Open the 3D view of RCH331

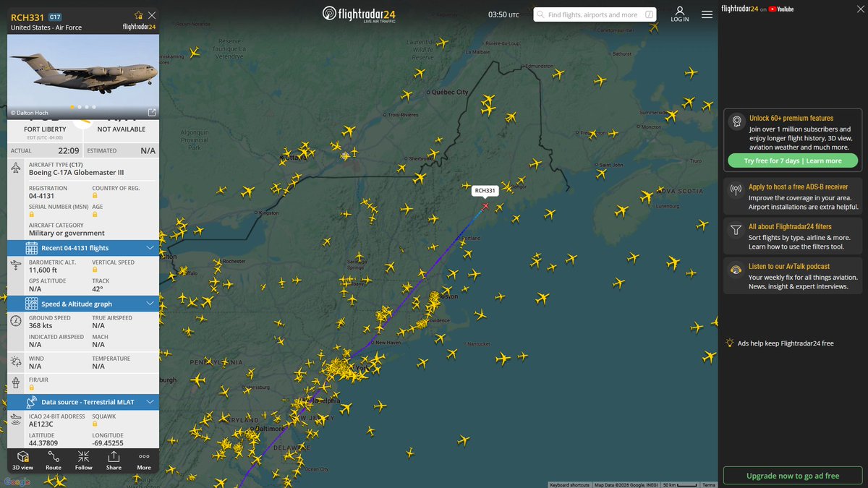pos(22,460)
